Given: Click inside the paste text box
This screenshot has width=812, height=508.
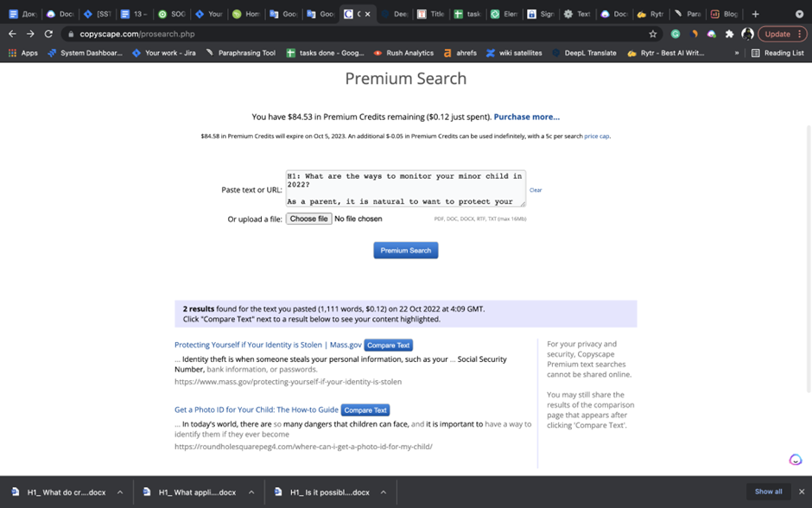Looking at the screenshot, I should (x=404, y=188).
